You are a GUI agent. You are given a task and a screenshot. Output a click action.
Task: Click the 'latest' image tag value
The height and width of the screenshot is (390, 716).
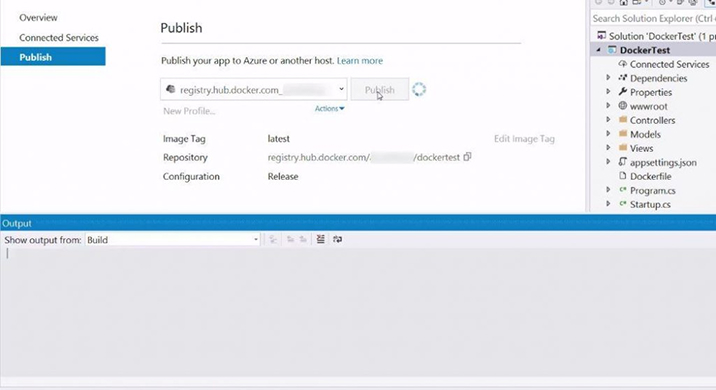(x=279, y=139)
